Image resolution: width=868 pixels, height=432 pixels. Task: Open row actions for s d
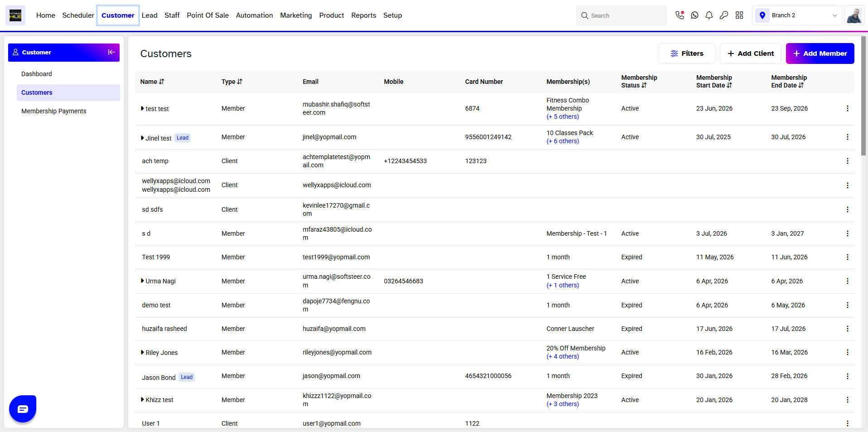coord(848,233)
